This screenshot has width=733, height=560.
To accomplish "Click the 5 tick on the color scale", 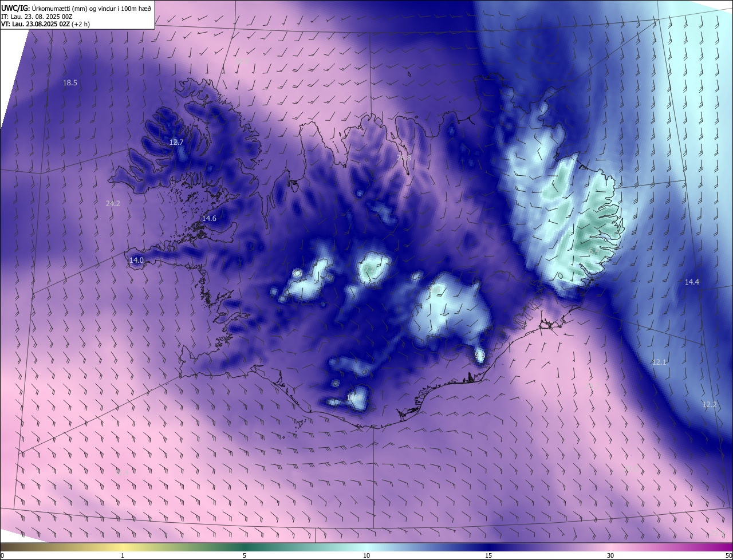I will click(x=245, y=555).
